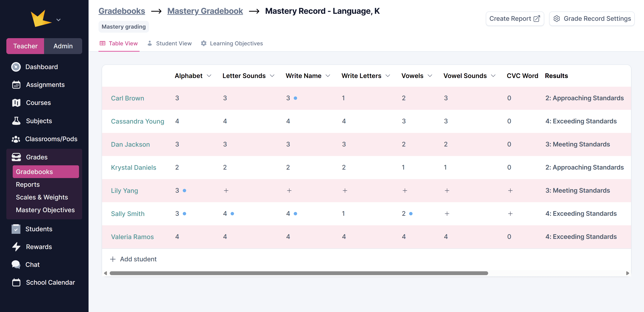Click the Courses book icon
644x312 pixels.
(x=16, y=103)
